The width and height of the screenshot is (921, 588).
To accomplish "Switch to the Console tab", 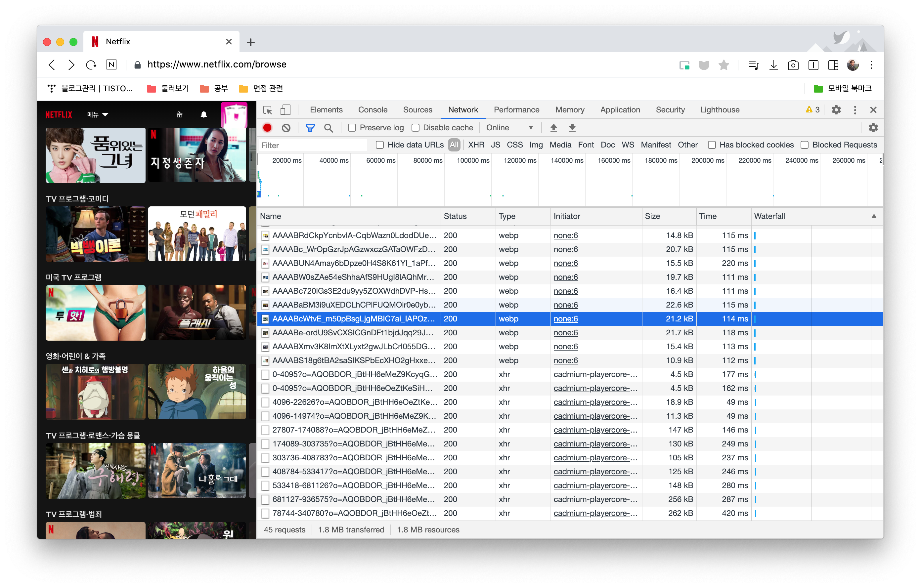I will tap(372, 110).
